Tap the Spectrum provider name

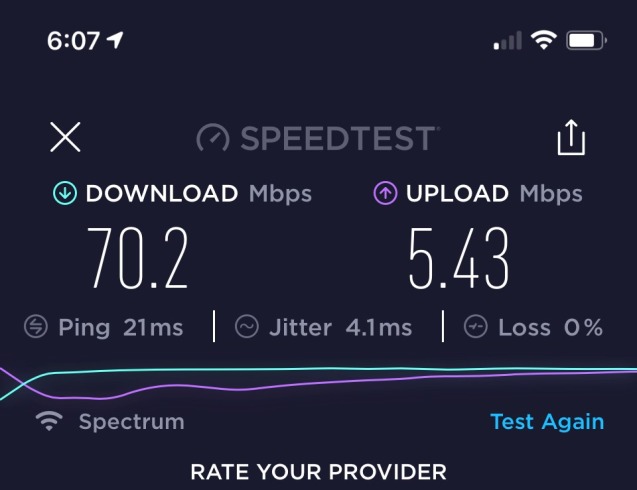(132, 423)
